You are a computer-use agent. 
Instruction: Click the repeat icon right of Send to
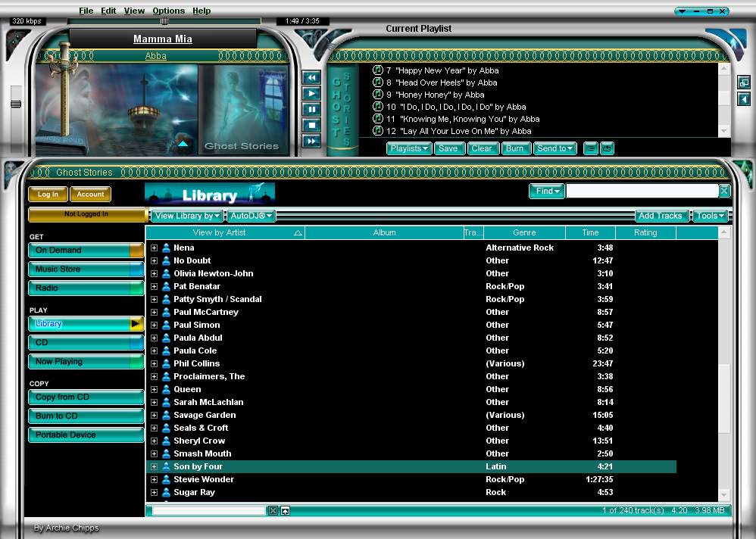pyautogui.click(x=607, y=148)
